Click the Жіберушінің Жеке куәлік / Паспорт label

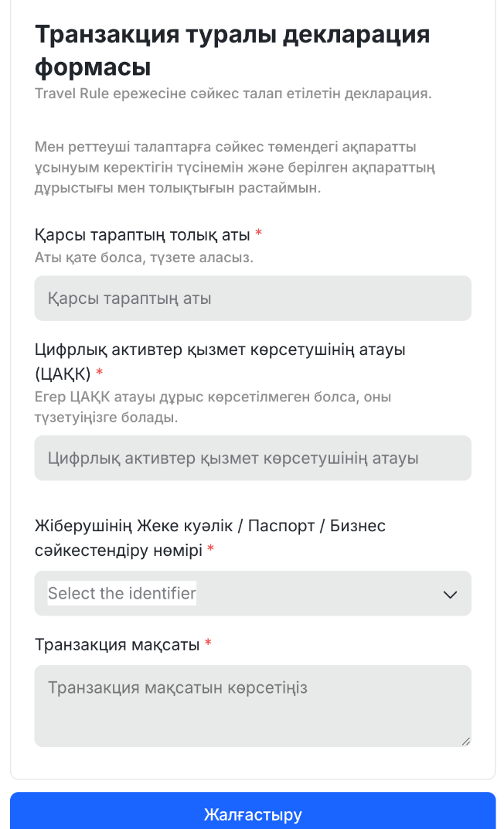point(210,526)
